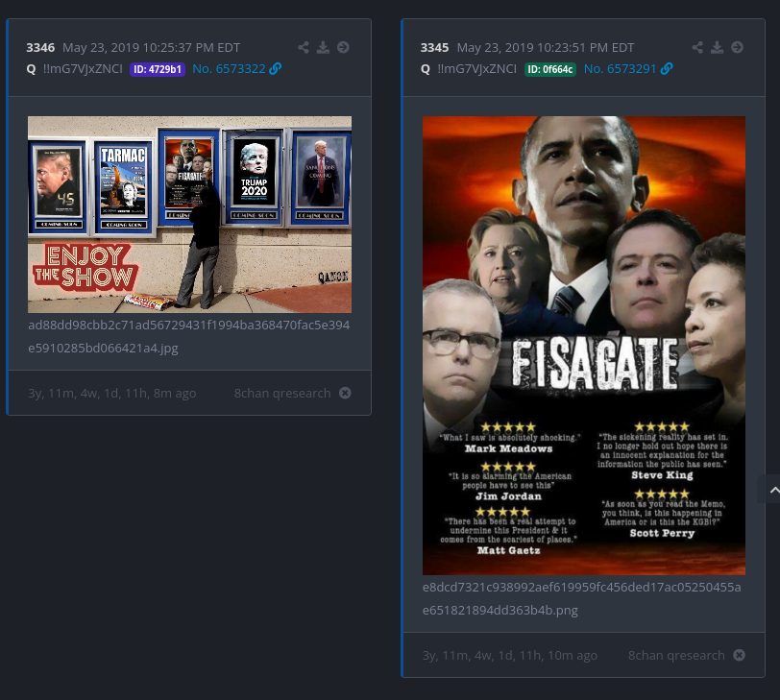The width and height of the screenshot is (780, 700).
Task: Click post number 3346
Action: pyautogui.click(x=40, y=48)
